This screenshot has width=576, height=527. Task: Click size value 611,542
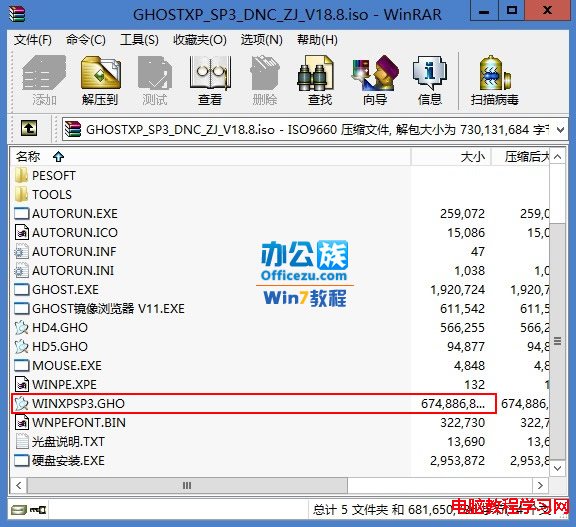[463, 309]
